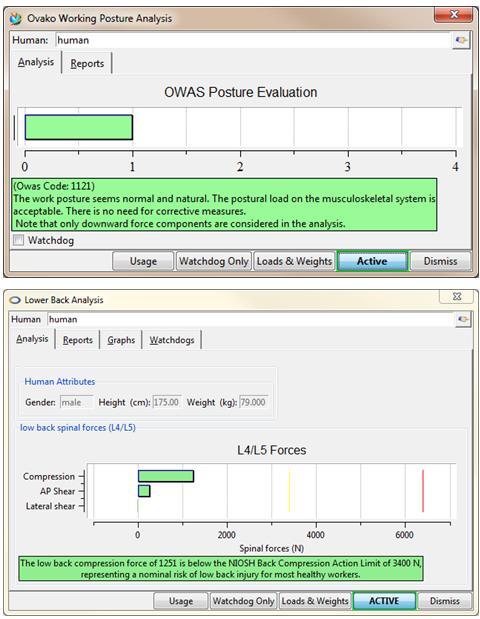
Task: Toggle the ACTIVE button in Lower Back Analysis
Action: (384, 601)
